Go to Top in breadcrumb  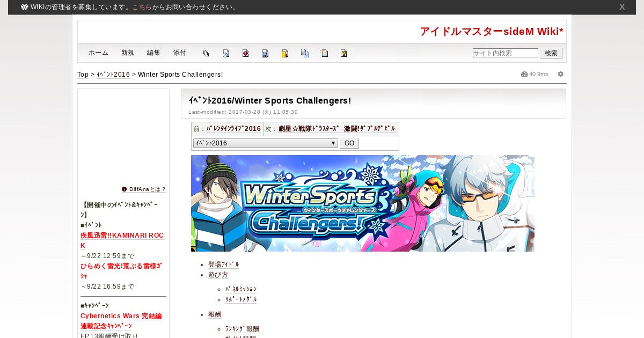click(83, 75)
